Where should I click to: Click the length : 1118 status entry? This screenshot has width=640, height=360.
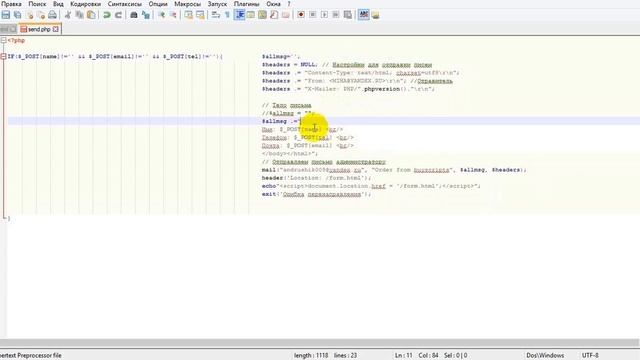pyautogui.click(x=311, y=356)
